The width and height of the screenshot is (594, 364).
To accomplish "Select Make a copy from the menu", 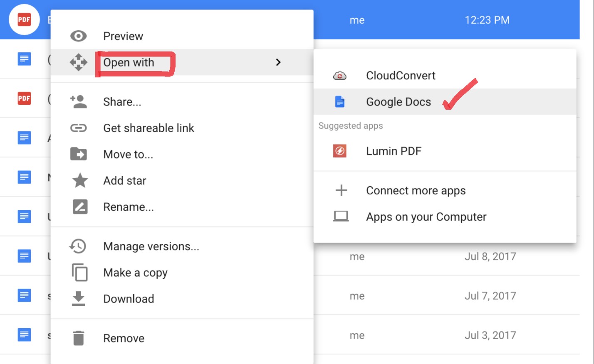I will (135, 273).
